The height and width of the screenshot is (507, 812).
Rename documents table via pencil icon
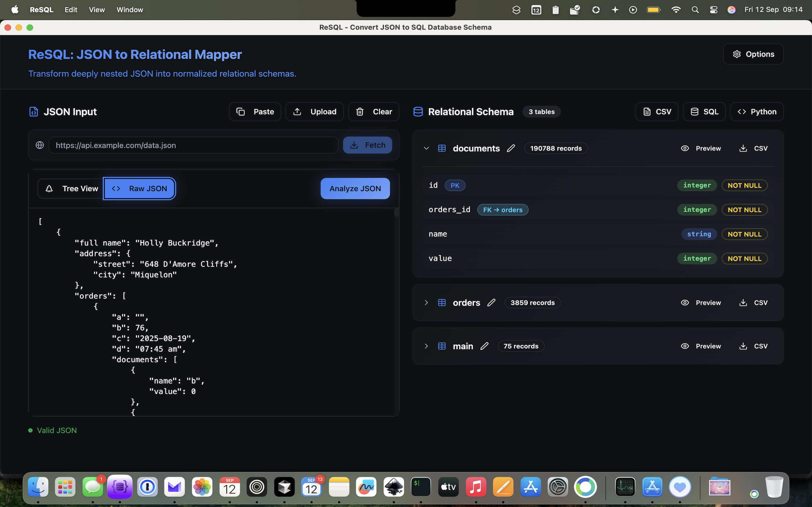coord(511,148)
